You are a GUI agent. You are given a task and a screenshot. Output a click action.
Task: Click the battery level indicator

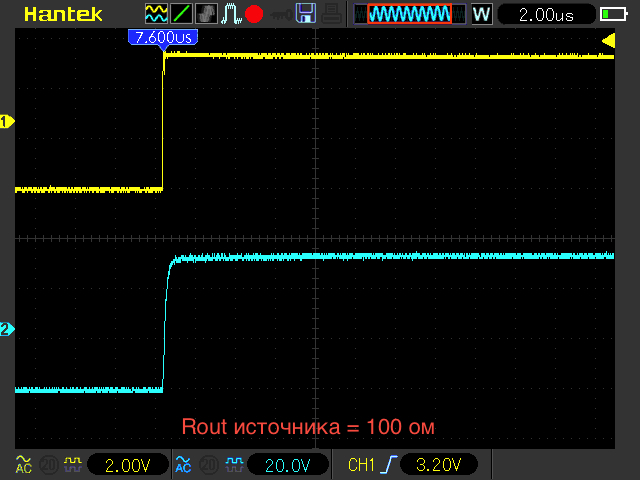pos(614,14)
